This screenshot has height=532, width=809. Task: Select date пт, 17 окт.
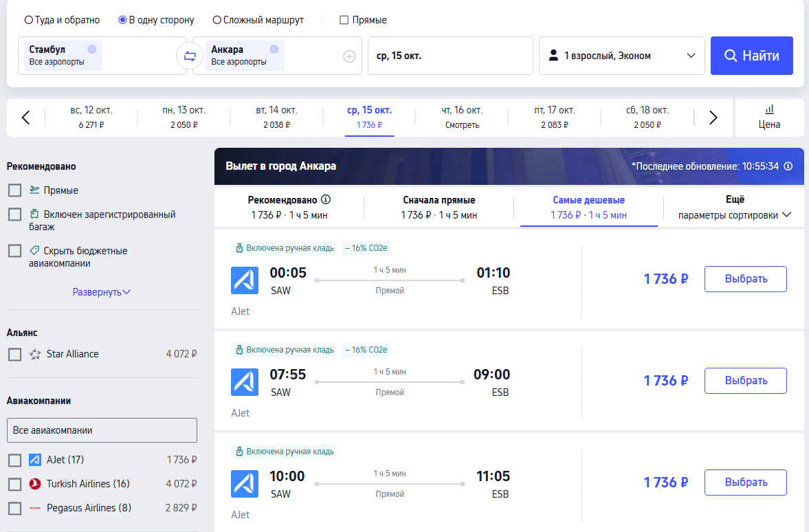[x=555, y=117]
